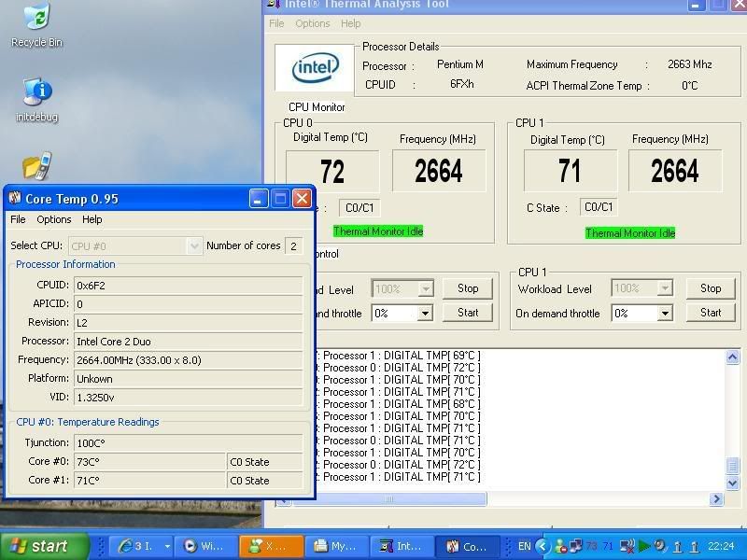Stop the CPU 1 workload
This screenshot has height=560, width=747.
coord(711,287)
